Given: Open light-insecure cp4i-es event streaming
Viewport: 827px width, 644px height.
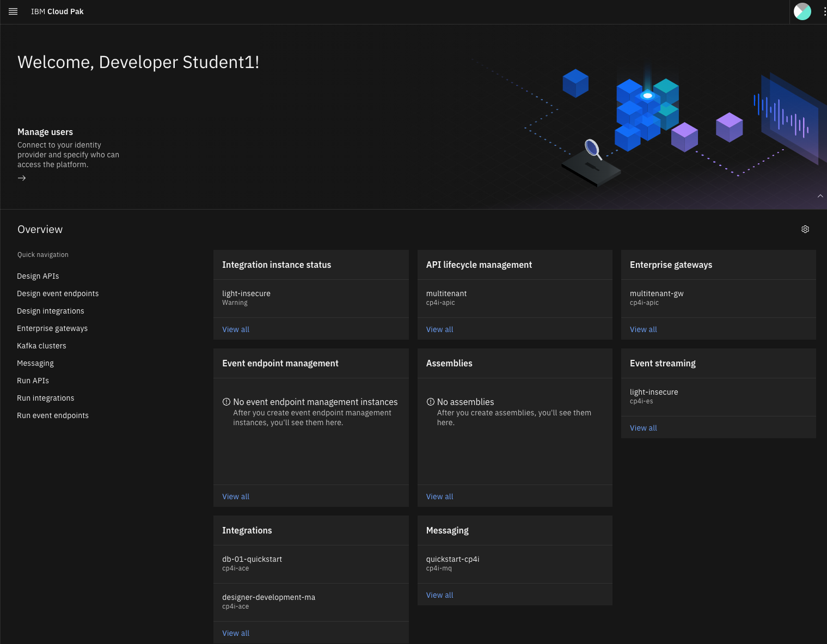Looking at the screenshot, I should click(718, 397).
